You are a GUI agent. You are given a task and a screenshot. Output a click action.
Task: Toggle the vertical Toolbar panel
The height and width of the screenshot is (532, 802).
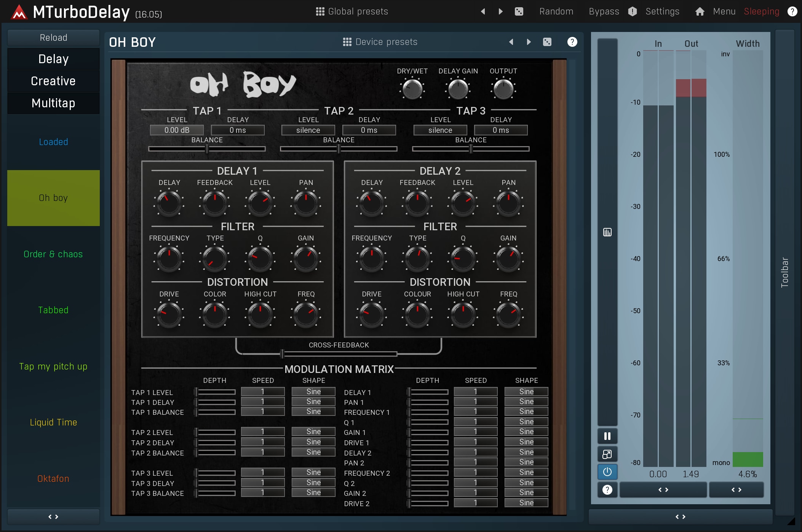[784, 272]
